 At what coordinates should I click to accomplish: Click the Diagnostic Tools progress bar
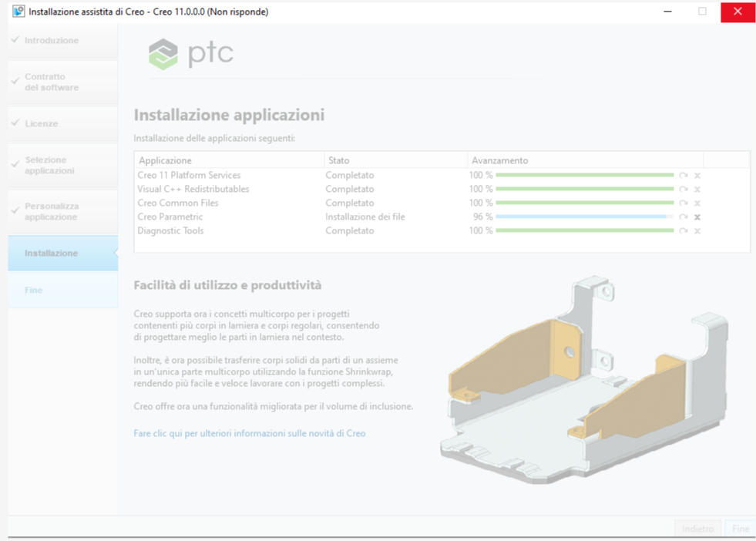(584, 230)
